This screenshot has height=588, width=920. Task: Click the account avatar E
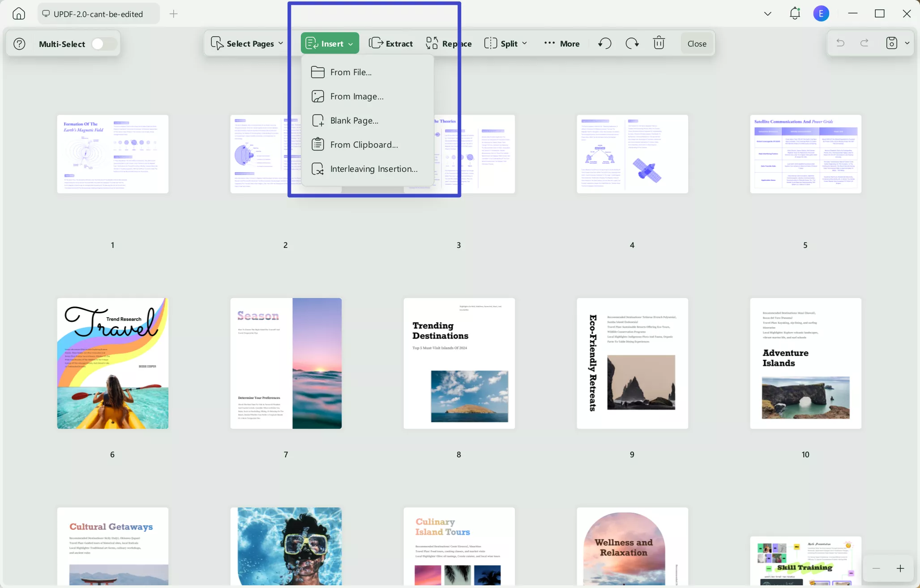(x=821, y=13)
